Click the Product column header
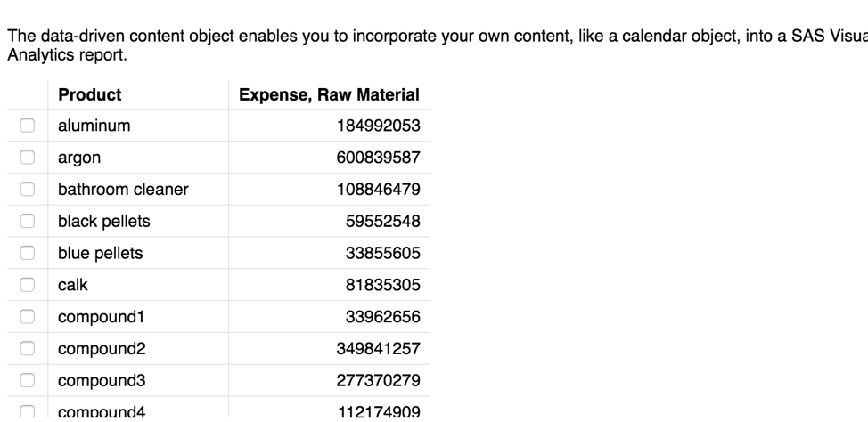This screenshot has height=422, width=868. coord(90,94)
